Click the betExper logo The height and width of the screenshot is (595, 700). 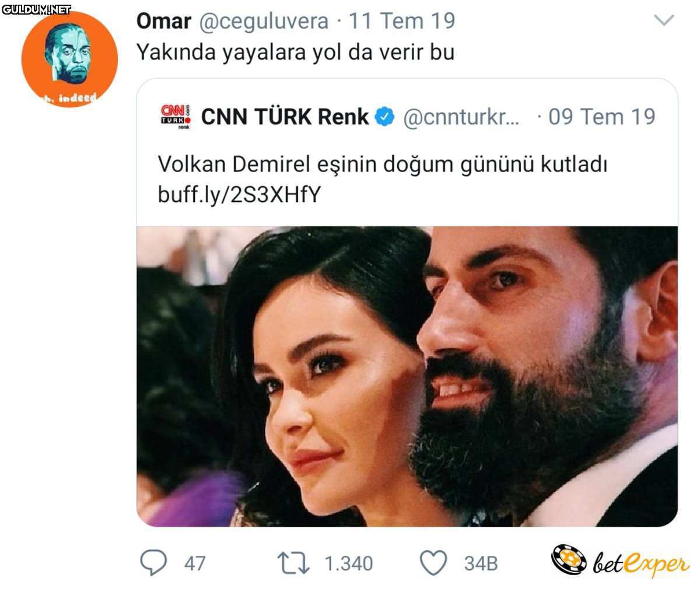pyautogui.click(x=620, y=562)
